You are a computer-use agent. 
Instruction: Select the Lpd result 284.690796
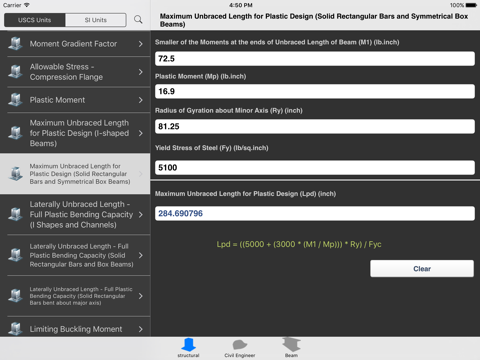point(315,213)
